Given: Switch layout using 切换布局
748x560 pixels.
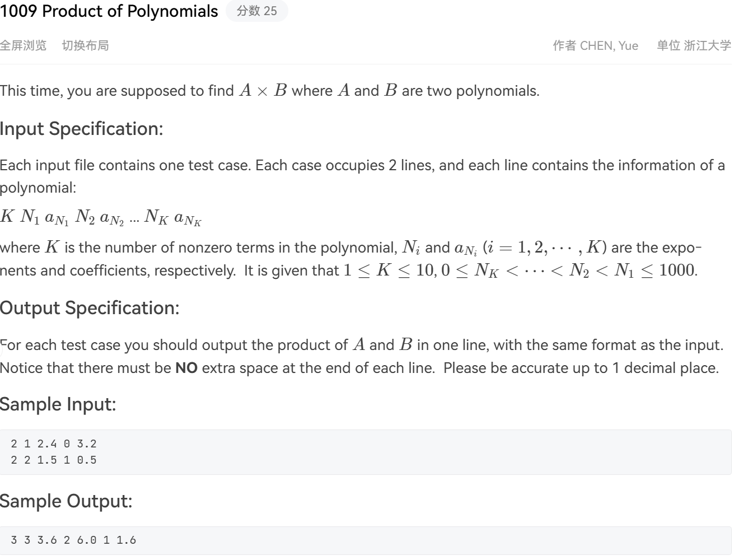Looking at the screenshot, I should [x=85, y=45].
